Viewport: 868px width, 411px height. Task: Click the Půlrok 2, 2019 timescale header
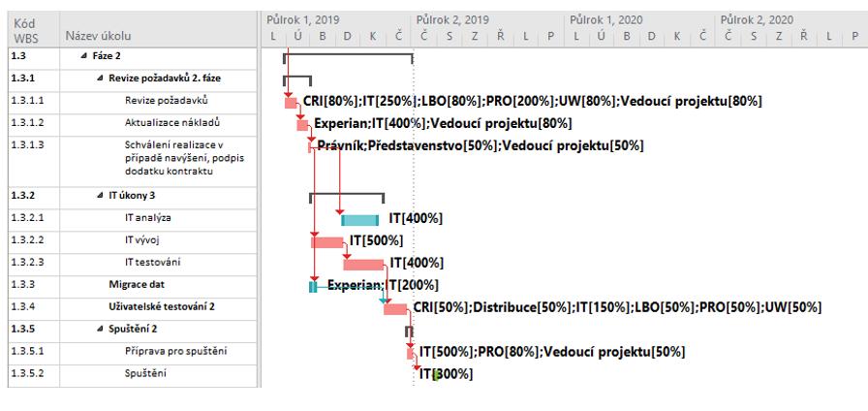[452, 20]
